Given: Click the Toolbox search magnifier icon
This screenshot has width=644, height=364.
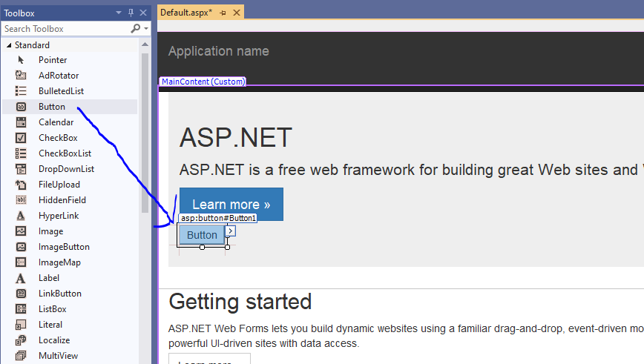Looking at the screenshot, I should click(x=136, y=29).
